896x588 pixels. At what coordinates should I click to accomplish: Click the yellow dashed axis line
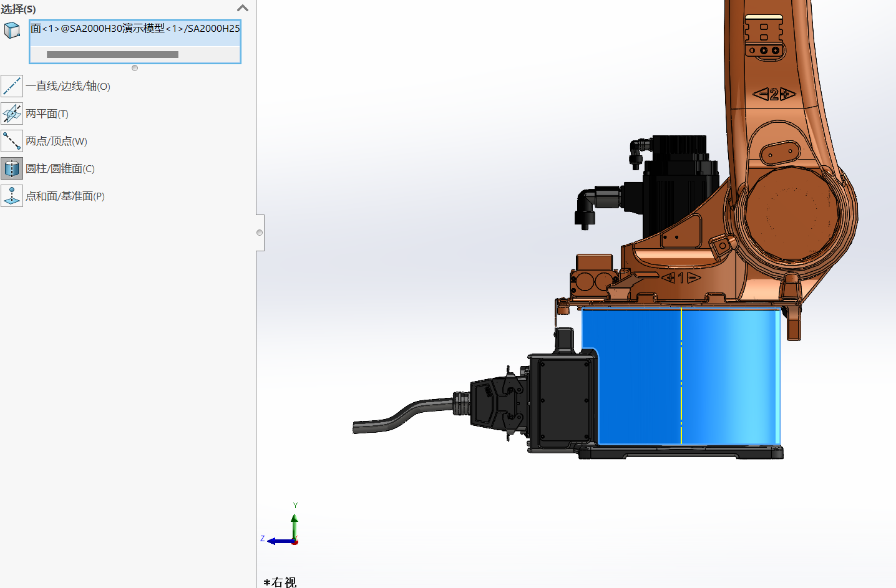pyautogui.click(x=681, y=374)
